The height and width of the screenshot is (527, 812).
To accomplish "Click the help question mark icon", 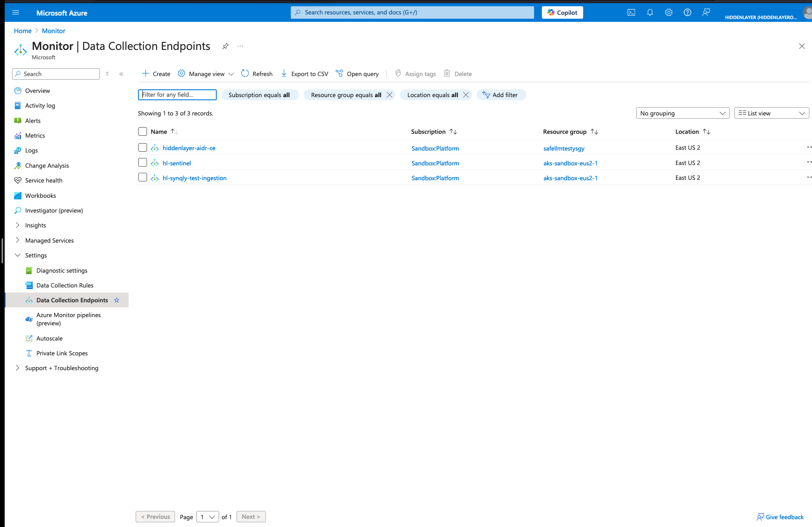I will [x=687, y=12].
